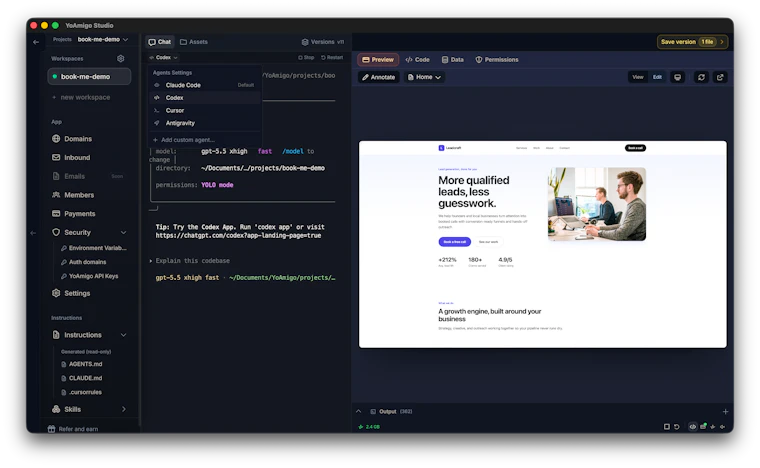Refresh the preview with the reload icon
This screenshot has height=468, width=760.
click(701, 77)
